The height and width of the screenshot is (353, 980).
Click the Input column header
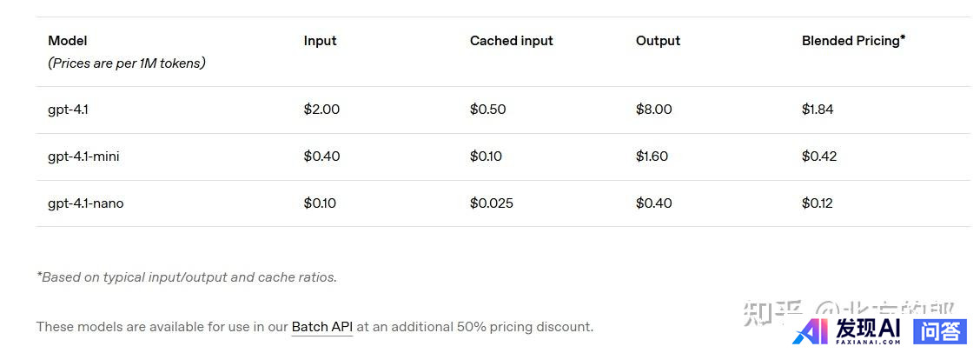coord(320,41)
